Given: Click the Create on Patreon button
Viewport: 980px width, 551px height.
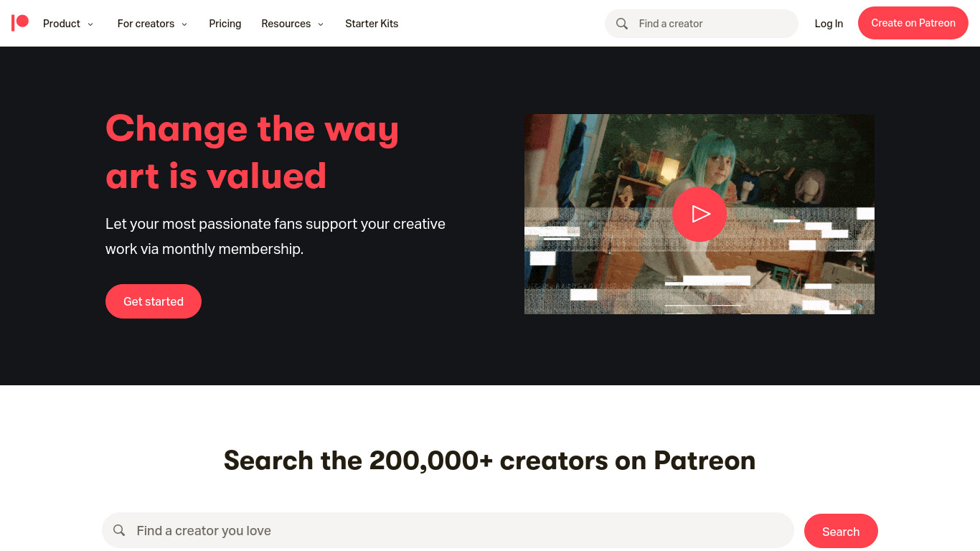Looking at the screenshot, I should tap(913, 23).
